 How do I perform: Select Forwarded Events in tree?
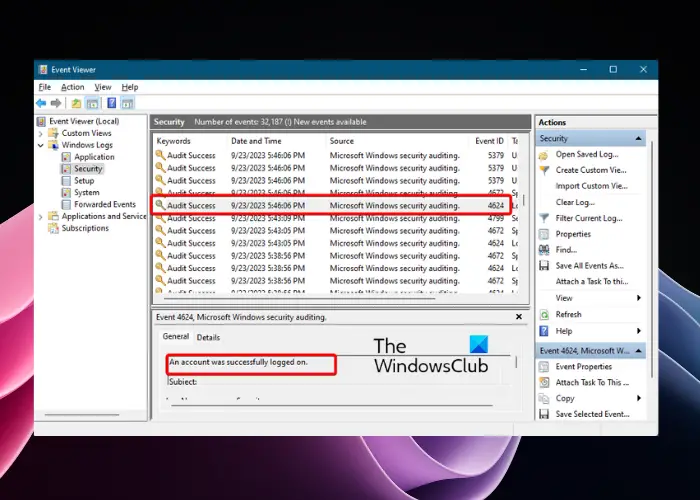105,204
